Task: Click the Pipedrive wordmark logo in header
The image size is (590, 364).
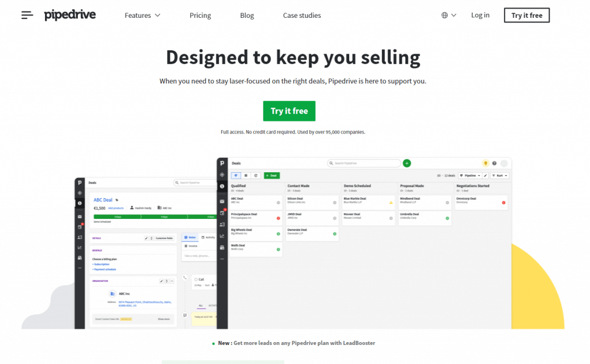Action: (x=70, y=15)
